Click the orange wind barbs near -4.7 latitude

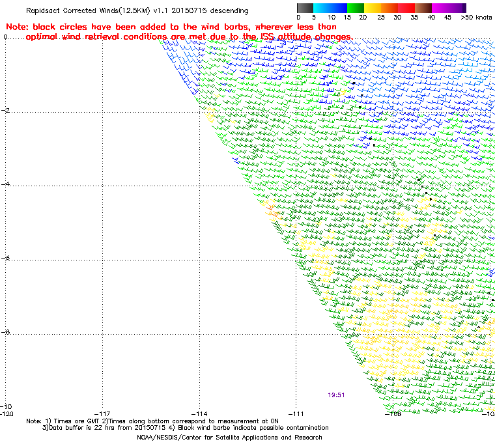272,211
